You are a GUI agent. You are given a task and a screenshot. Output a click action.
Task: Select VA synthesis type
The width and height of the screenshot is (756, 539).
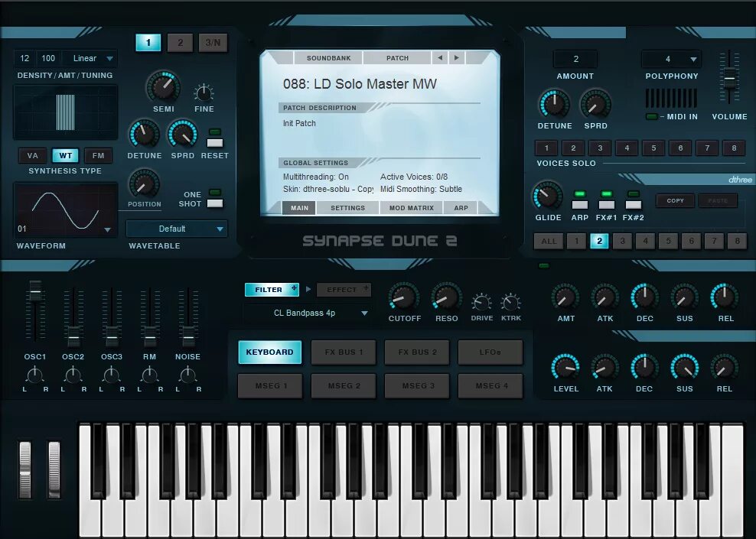coord(32,155)
